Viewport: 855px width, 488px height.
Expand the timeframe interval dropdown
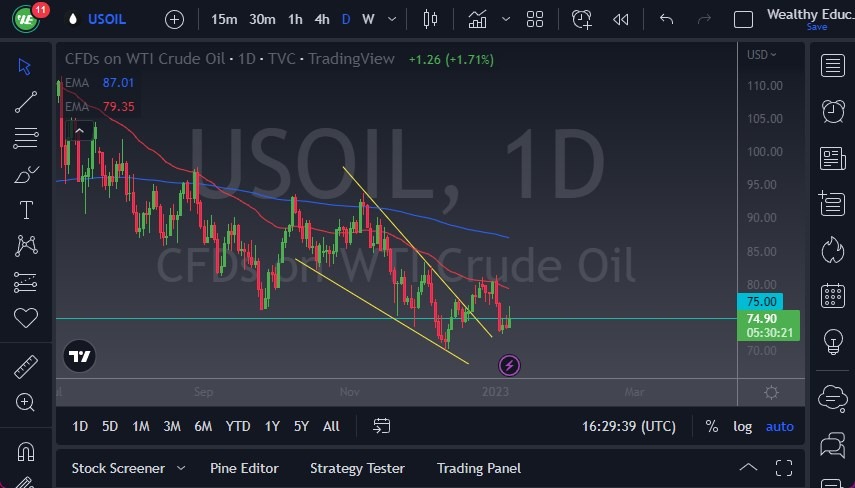392,20
